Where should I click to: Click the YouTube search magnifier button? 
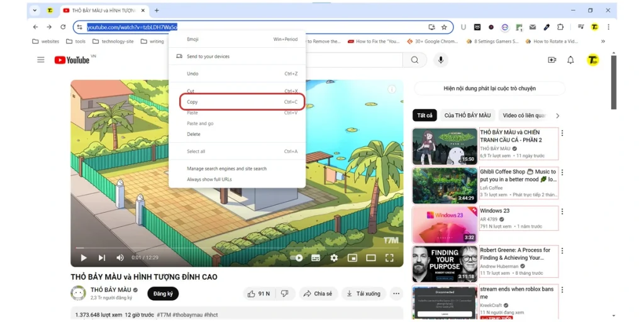click(x=415, y=60)
